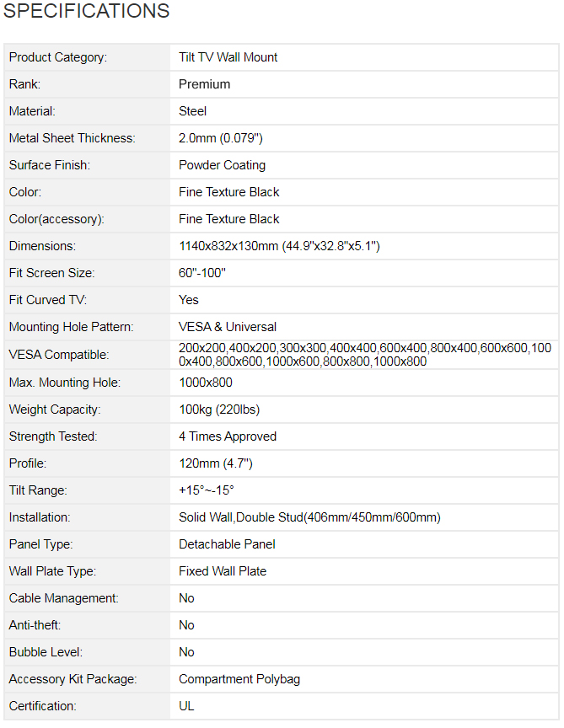Click the Metal Sheet Thickness label
This screenshot has width=564, height=728.
72,138
